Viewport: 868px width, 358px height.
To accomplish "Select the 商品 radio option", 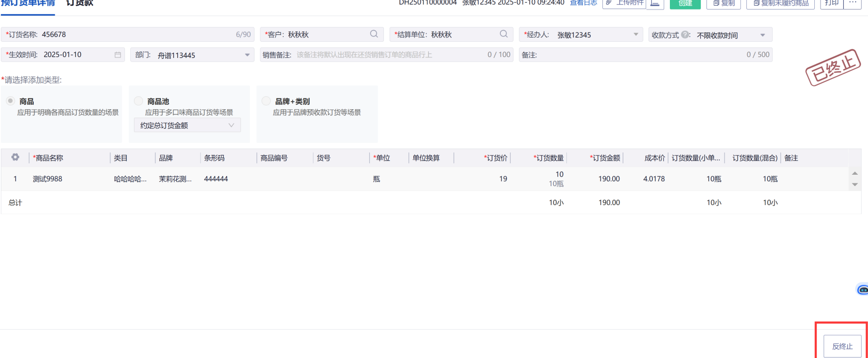I will 10,101.
